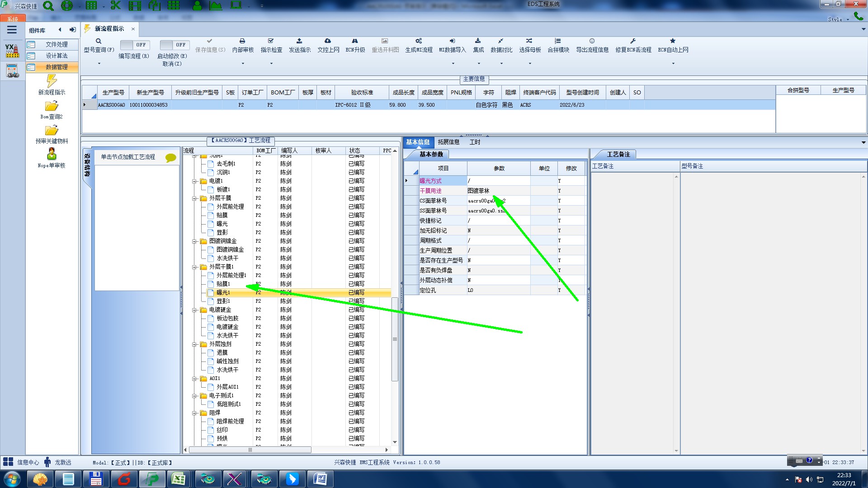Switch to 拓展信息 tab

(448, 142)
